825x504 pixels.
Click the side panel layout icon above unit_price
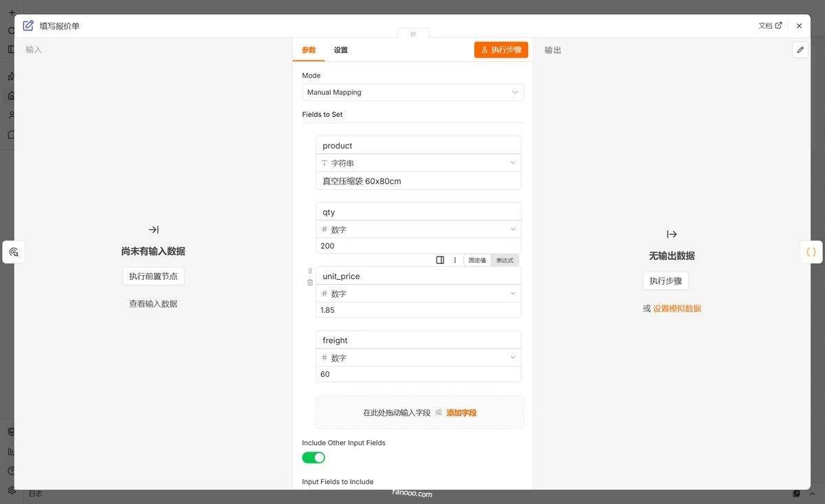tap(440, 260)
